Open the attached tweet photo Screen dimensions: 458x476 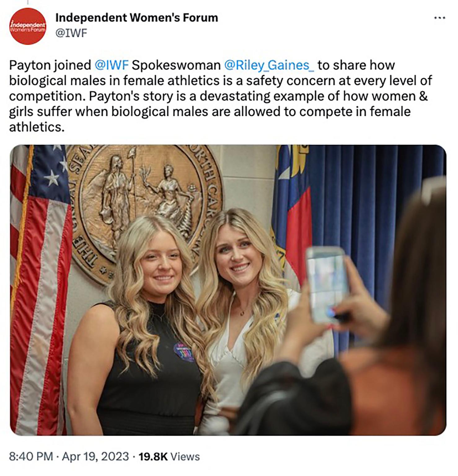tap(228, 290)
